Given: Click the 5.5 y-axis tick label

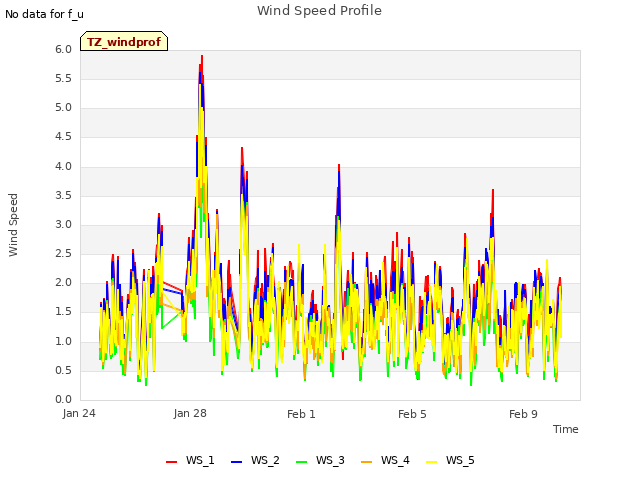Looking at the screenshot, I should pos(63,78).
